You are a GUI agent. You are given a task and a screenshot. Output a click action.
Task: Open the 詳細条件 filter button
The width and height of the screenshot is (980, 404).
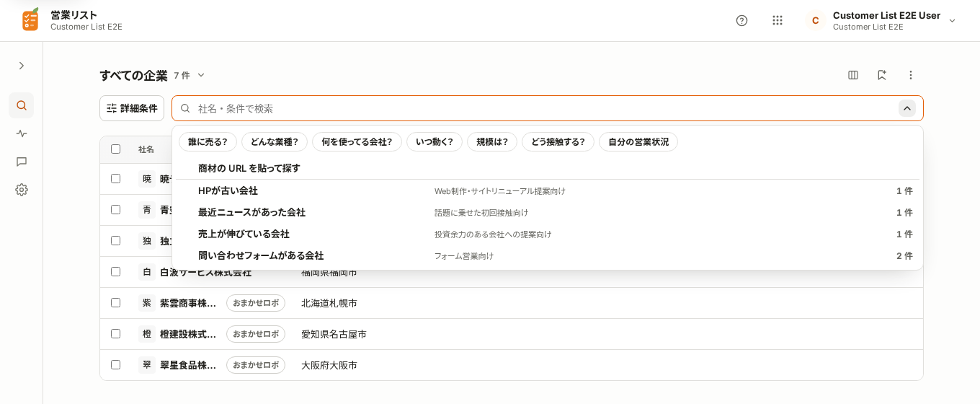[x=132, y=108]
